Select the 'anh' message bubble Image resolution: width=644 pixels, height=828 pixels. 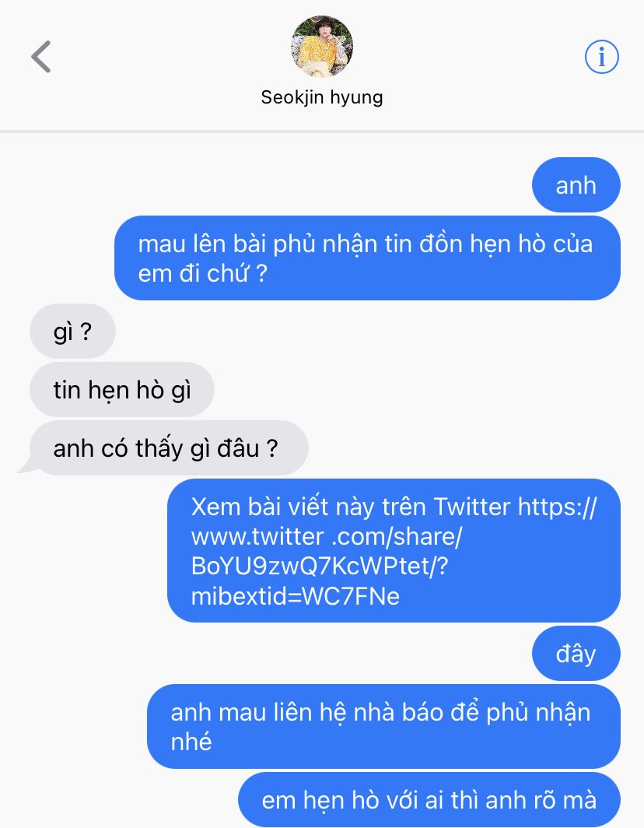coord(576,185)
